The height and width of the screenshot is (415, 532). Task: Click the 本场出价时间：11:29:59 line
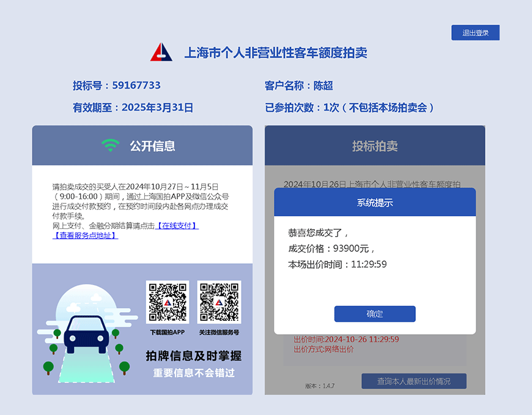pyautogui.click(x=338, y=264)
